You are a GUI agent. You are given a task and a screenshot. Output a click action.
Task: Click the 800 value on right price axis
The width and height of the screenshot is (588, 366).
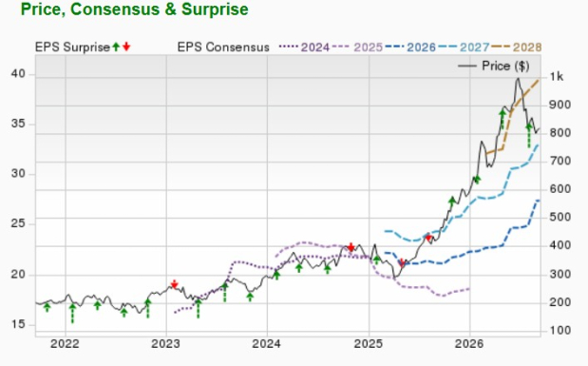click(x=560, y=133)
